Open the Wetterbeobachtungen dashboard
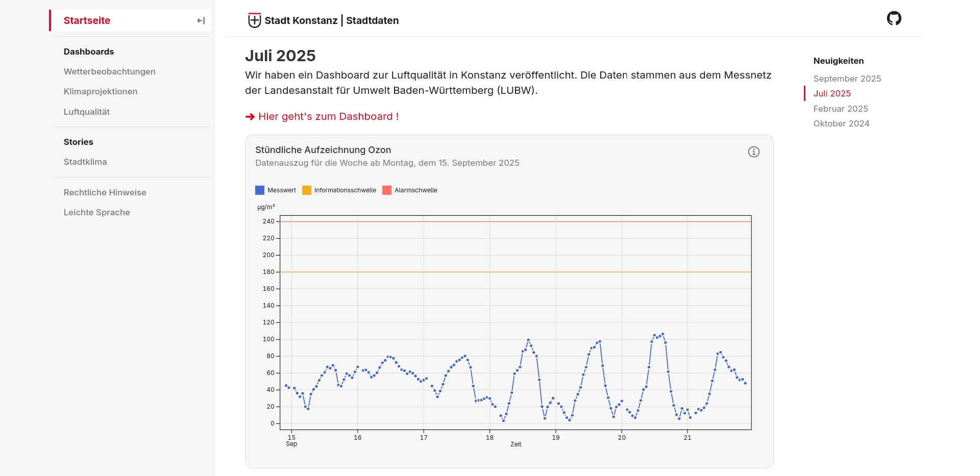Screen dimensions: 980x476 click(109, 72)
